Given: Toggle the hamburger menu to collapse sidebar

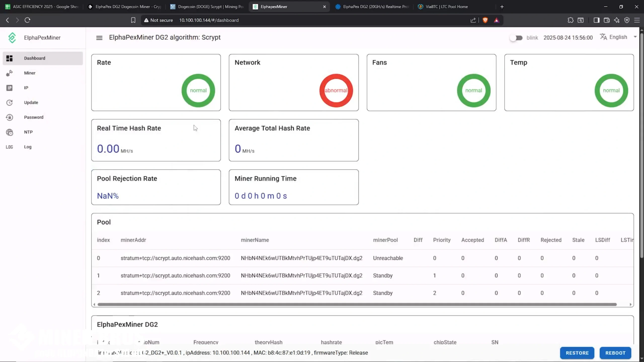Looking at the screenshot, I should pyautogui.click(x=99, y=38).
